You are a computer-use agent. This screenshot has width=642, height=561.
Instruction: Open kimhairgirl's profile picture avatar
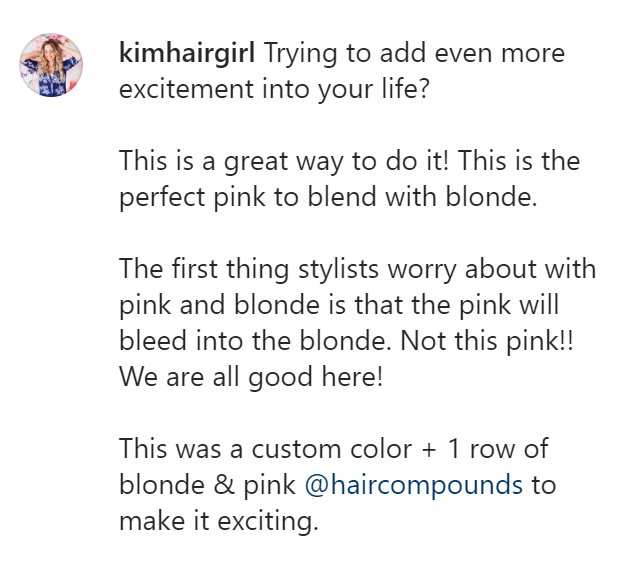tap(51, 65)
